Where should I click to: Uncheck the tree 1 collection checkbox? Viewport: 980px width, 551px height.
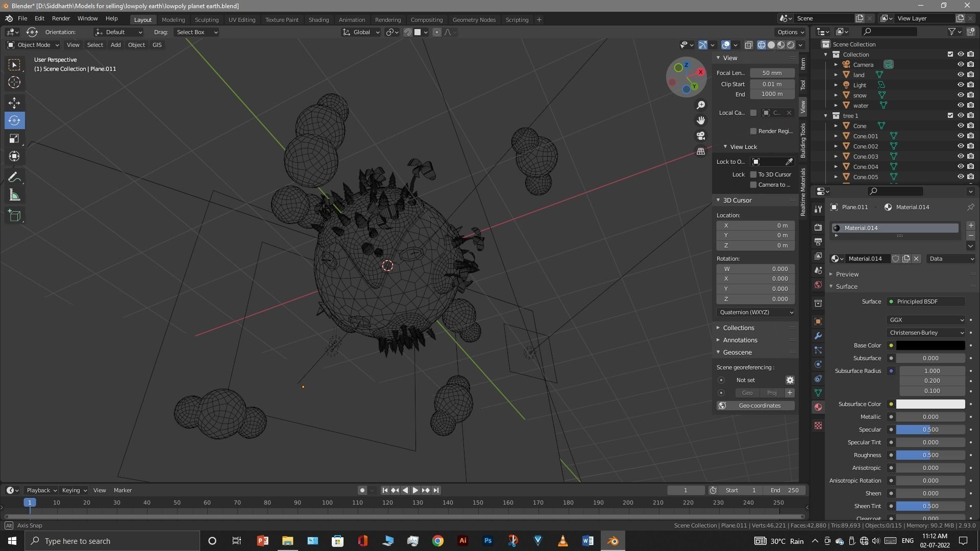pos(950,116)
